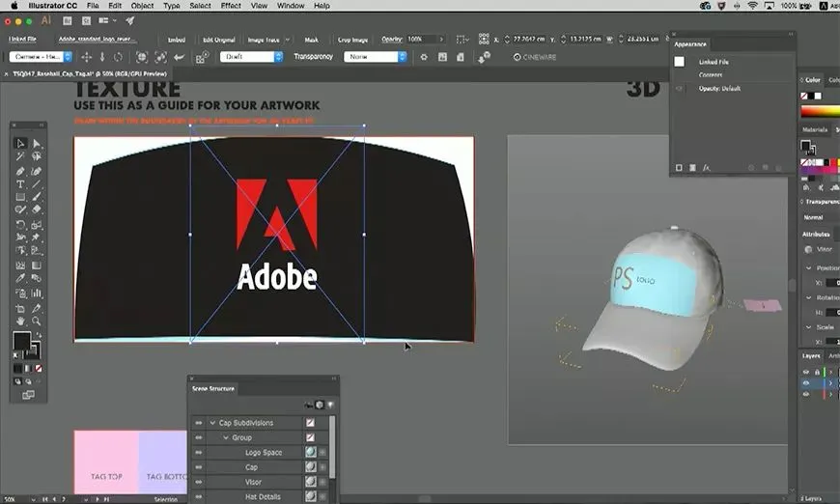This screenshot has width=840, height=504.
Task: Collapse the Cap Subdivisions tree item
Action: click(x=212, y=423)
